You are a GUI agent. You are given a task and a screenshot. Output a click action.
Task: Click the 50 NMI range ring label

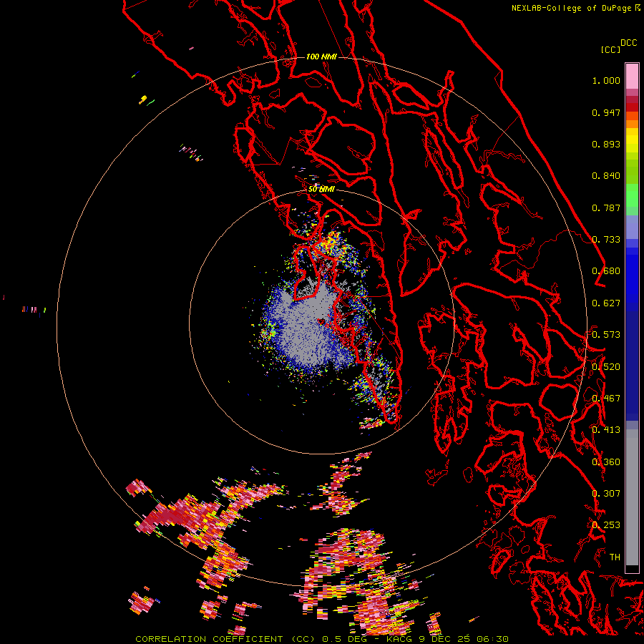[321, 189]
